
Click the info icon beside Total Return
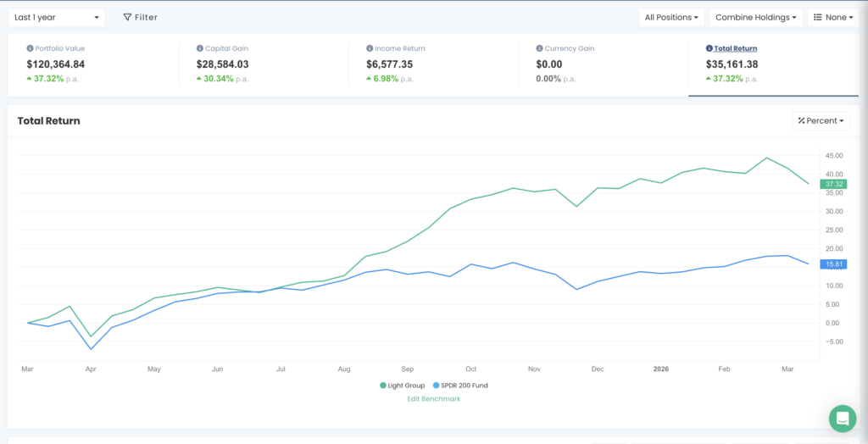click(709, 49)
